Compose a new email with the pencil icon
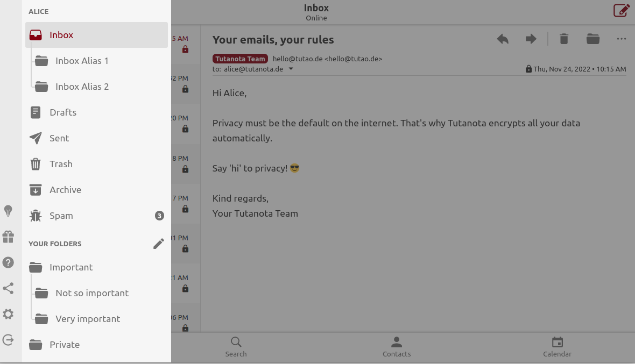The image size is (635, 364). click(x=621, y=11)
